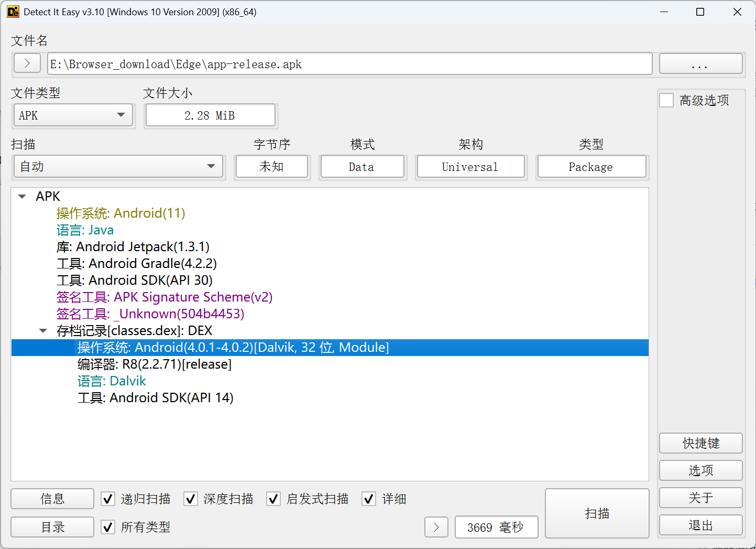The width and height of the screenshot is (756, 549).
Task: Start scan with the large 扫描 button
Action: [597, 513]
